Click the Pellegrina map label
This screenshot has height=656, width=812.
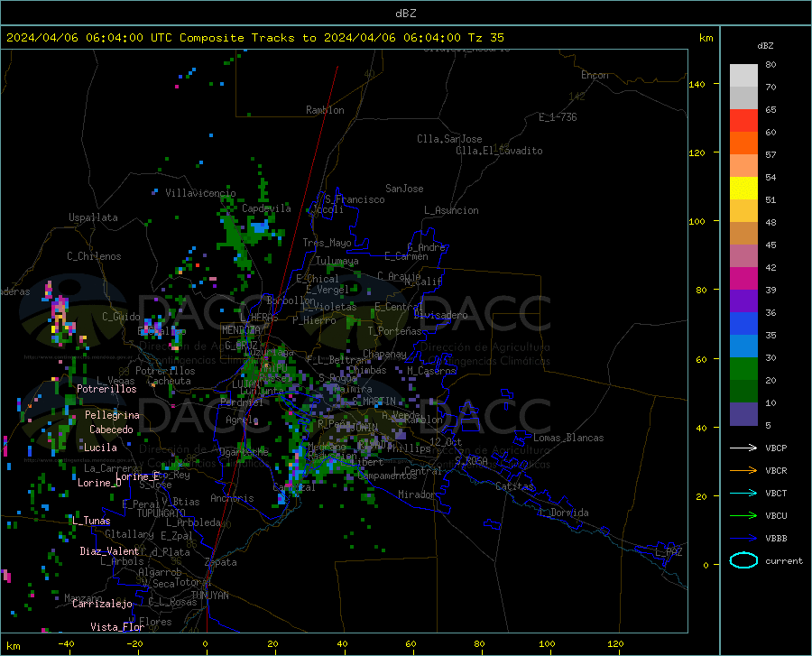113,415
